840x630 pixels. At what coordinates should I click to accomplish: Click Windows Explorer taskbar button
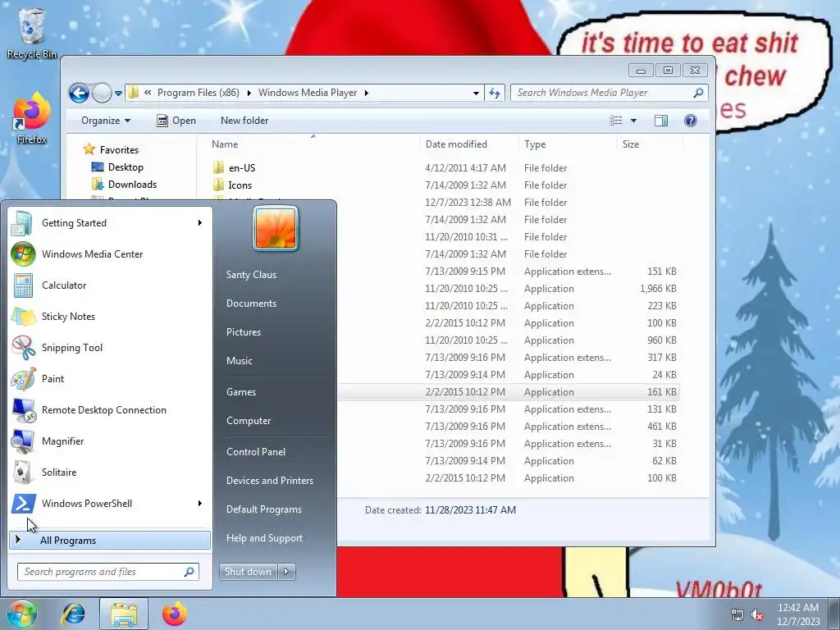(124, 614)
